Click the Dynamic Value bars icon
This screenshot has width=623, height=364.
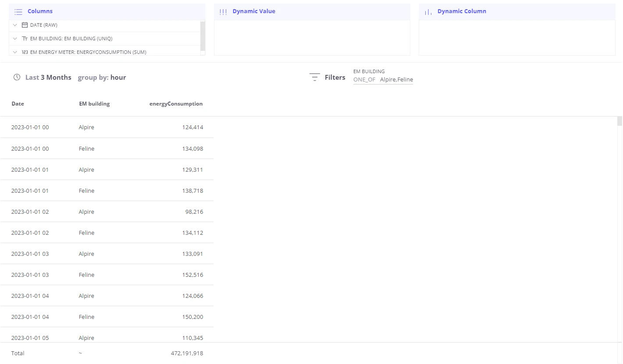[223, 12]
